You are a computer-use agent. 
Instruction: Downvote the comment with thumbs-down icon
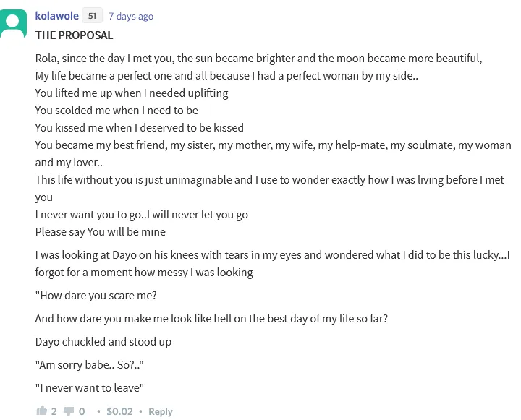[69, 411]
